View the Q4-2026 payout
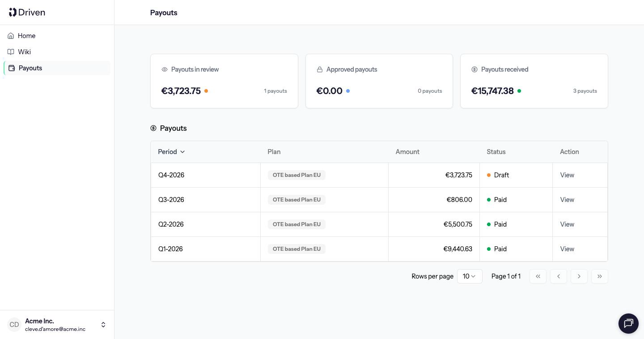 click(x=567, y=175)
